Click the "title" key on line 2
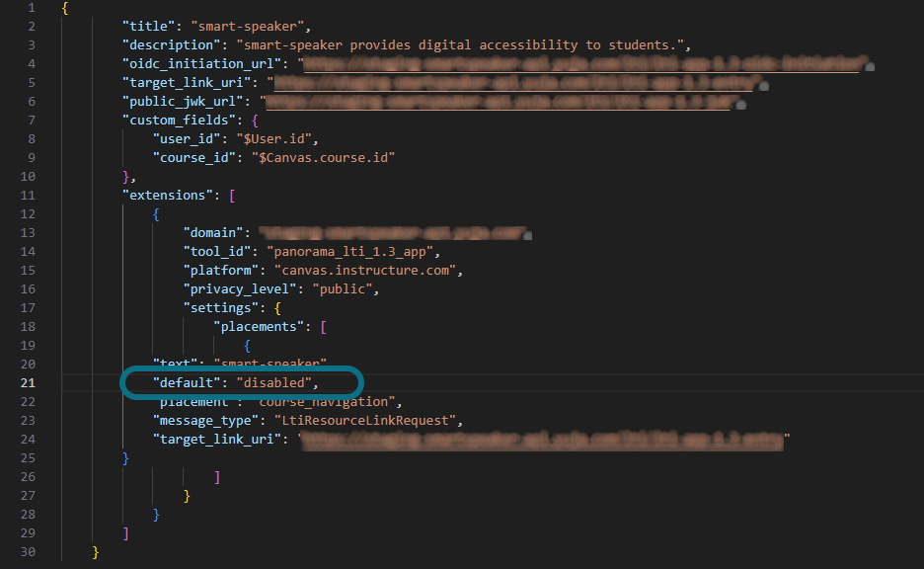 pyautogui.click(x=148, y=27)
